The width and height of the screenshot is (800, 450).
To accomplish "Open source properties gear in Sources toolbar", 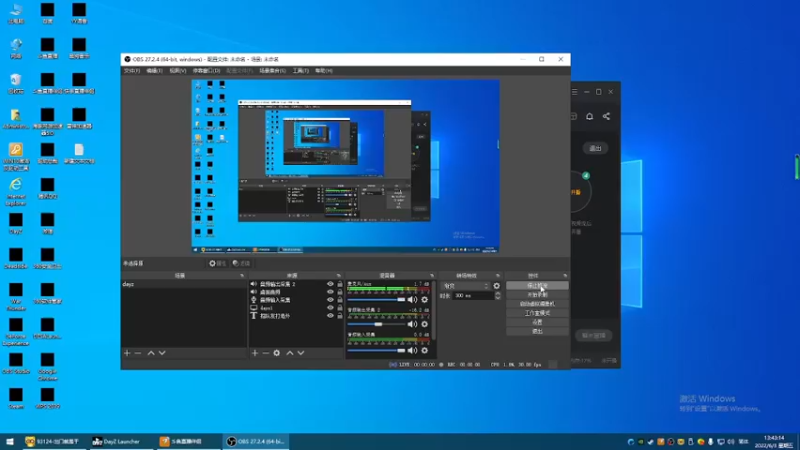I will coord(277,353).
